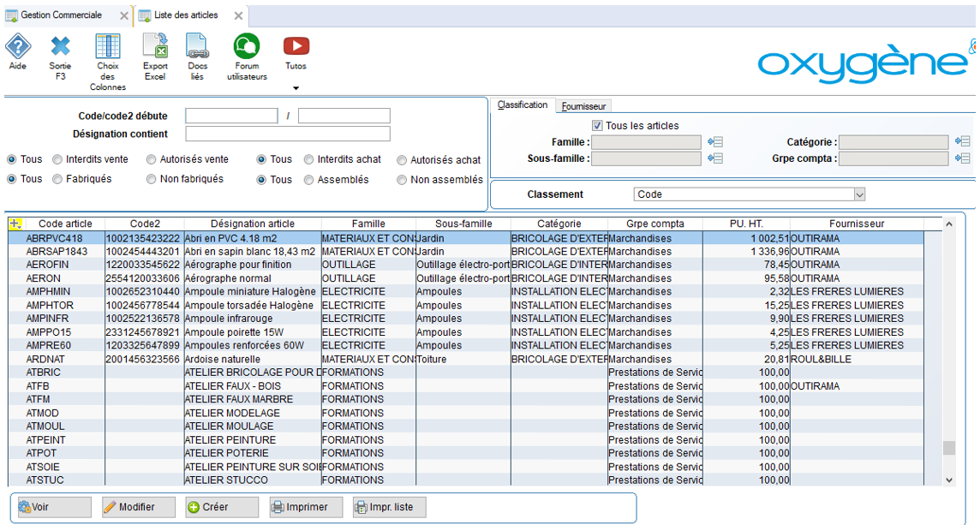
Task: Select the AMPHMIN article code
Action: [48, 292]
